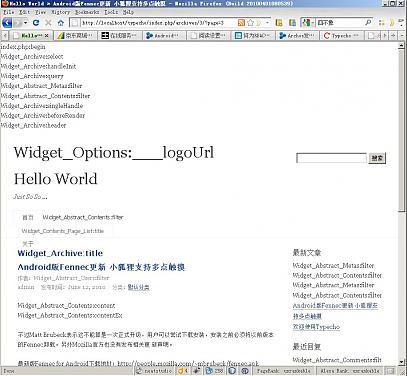Open the back/forward history dropdown arrow
The height and width of the screenshot is (376, 407).
(25, 23)
